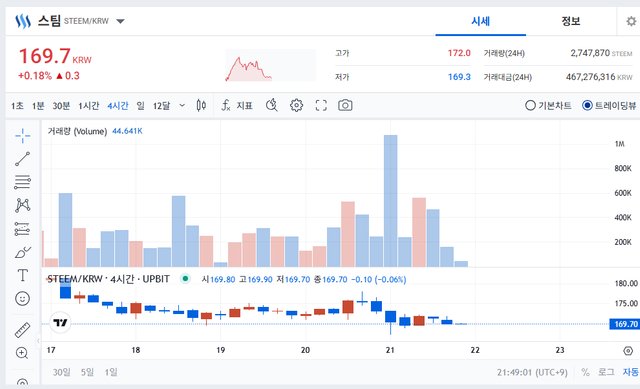Toggle the 자동 scale option

(630, 372)
